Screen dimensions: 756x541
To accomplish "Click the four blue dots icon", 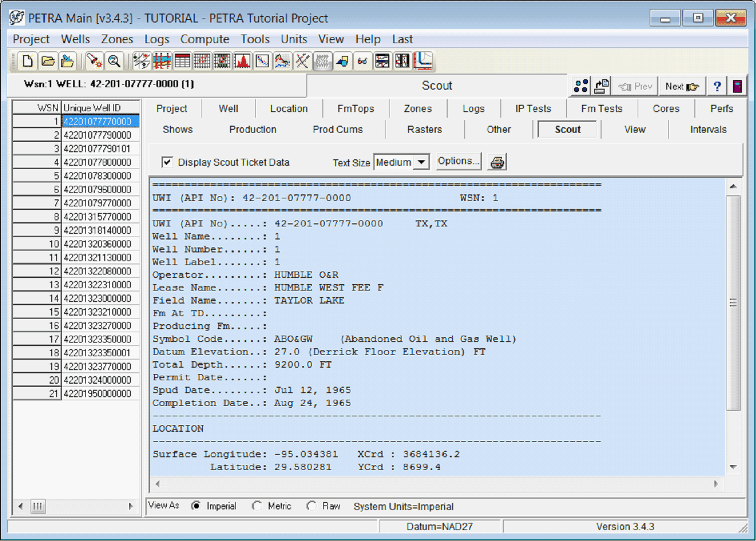I will pos(581,86).
